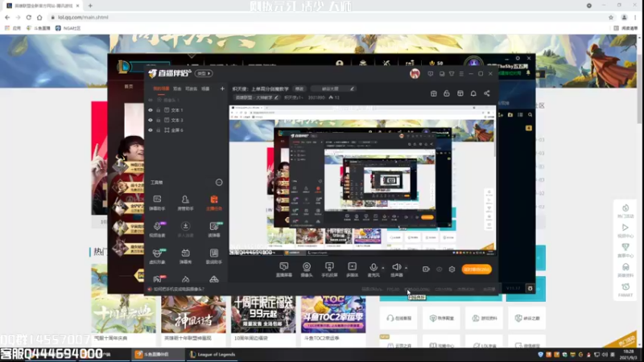Open the 歌词助手 lyrics assistant tool
The width and height of the screenshot is (644, 362).
coord(214,256)
